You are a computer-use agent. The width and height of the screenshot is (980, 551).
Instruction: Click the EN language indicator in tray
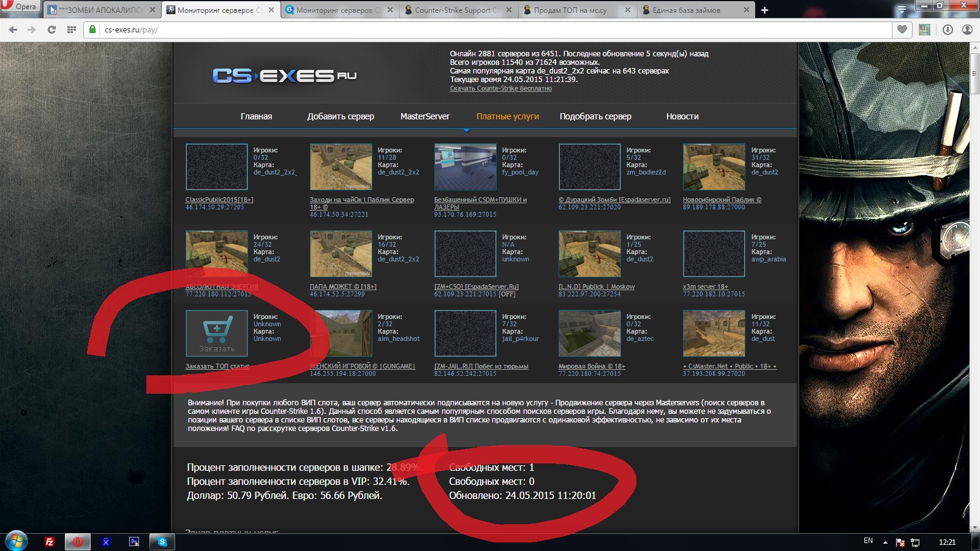click(x=868, y=541)
